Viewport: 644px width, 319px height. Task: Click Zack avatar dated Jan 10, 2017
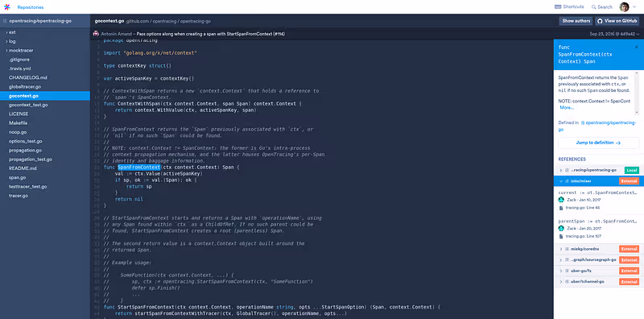[x=561, y=200]
